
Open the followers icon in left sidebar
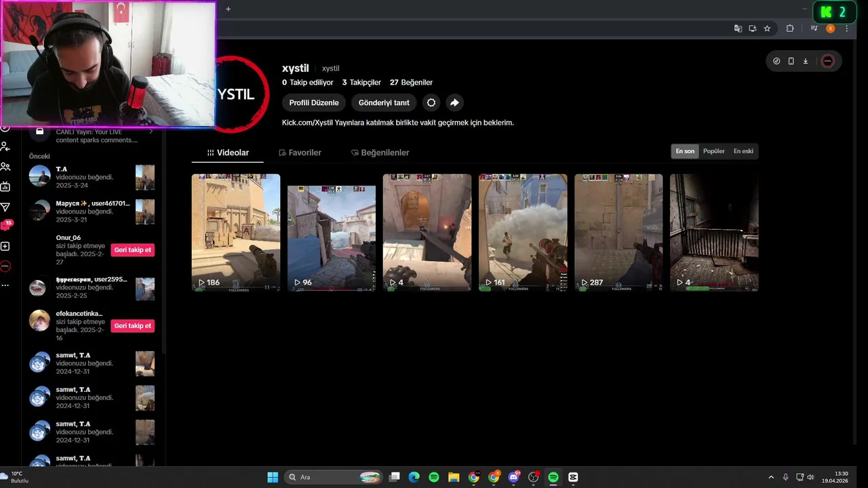tap(5, 146)
